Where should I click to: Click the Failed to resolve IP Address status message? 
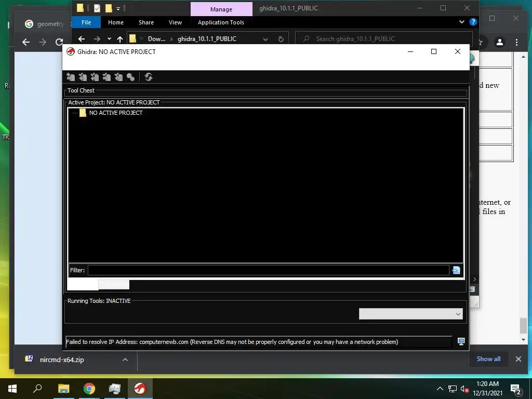pyautogui.click(x=232, y=342)
